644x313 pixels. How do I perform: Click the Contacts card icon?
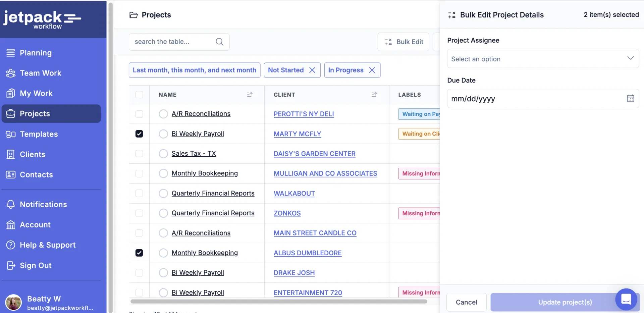[11, 175]
